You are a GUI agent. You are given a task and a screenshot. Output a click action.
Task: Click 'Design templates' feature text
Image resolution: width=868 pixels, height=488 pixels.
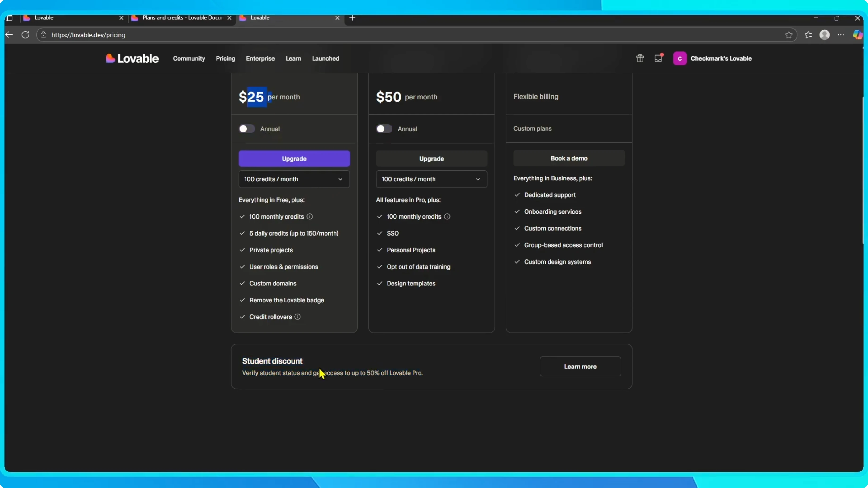[x=411, y=284]
